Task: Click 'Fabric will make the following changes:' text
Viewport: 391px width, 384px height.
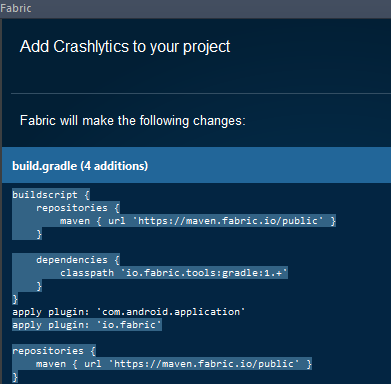Action: pos(132,120)
